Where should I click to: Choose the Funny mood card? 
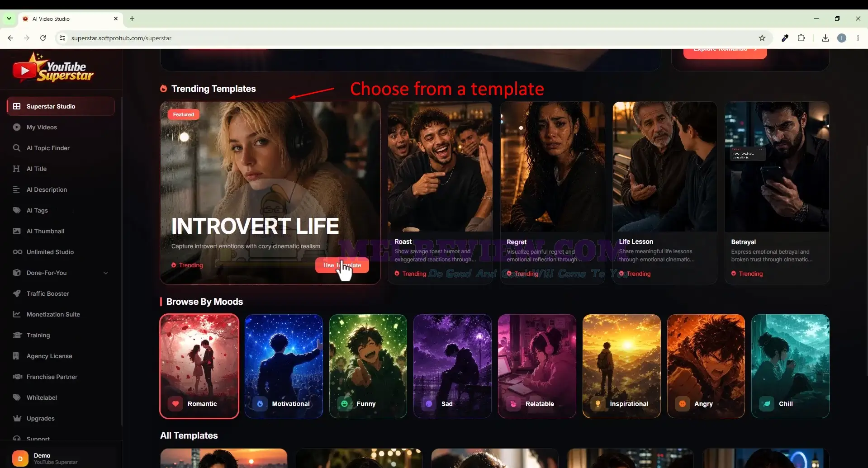[x=368, y=366]
